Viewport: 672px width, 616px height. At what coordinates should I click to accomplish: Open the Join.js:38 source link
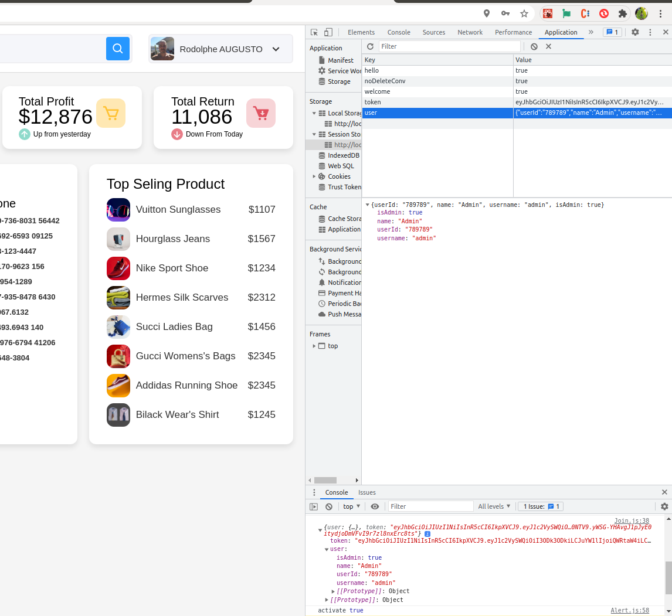coord(631,520)
